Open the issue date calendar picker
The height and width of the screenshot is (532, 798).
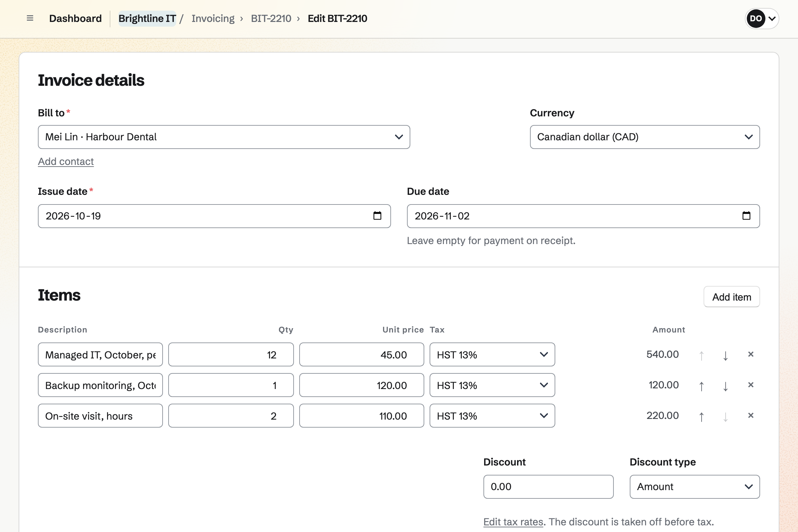[377, 216]
